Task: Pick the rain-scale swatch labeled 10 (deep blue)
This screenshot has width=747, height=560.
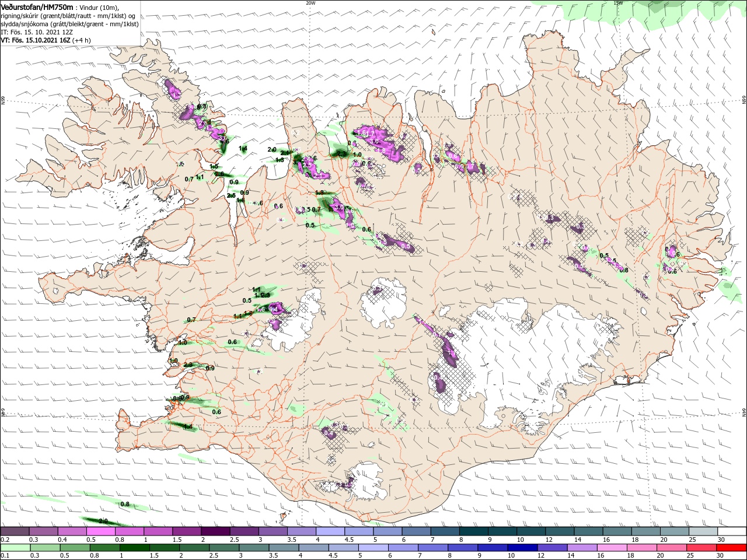Action: (522, 548)
